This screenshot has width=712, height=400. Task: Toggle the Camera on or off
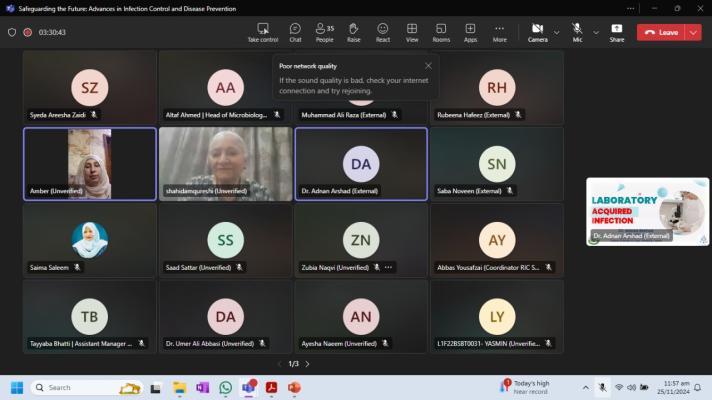click(537, 32)
